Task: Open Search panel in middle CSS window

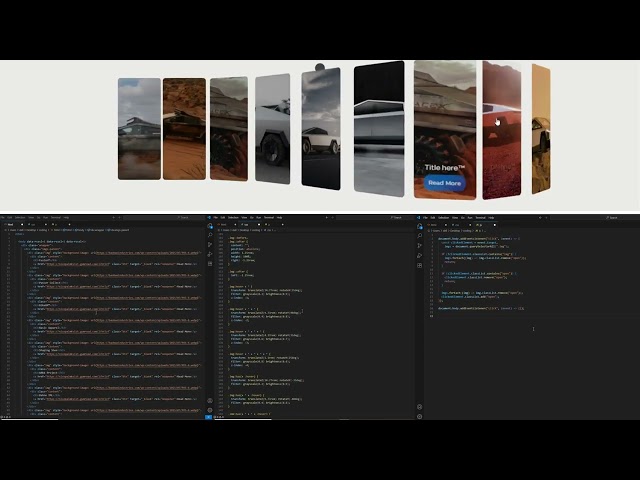Action: click(x=210, y=235)
